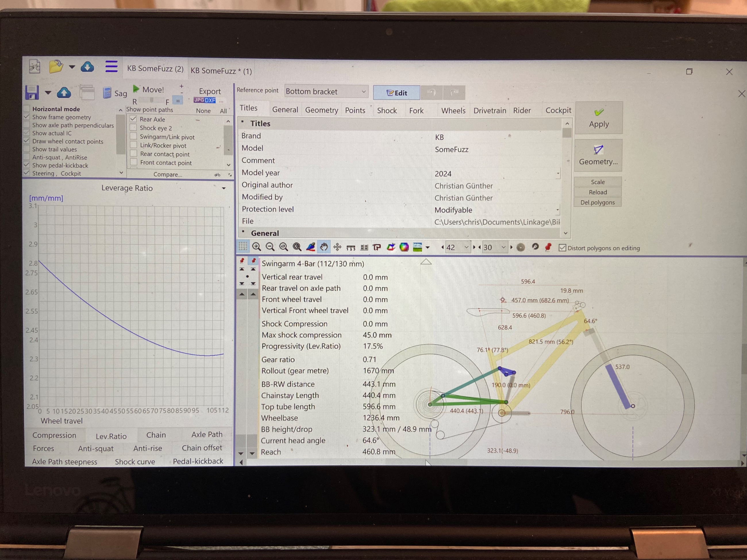Toggle Draw wheel contact points
Image resolution: width=747 pixels, height=560 pixels.
point(26,141)
